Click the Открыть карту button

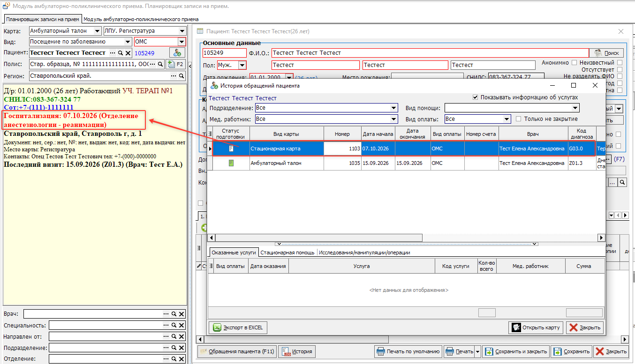(x=537, y=327)
